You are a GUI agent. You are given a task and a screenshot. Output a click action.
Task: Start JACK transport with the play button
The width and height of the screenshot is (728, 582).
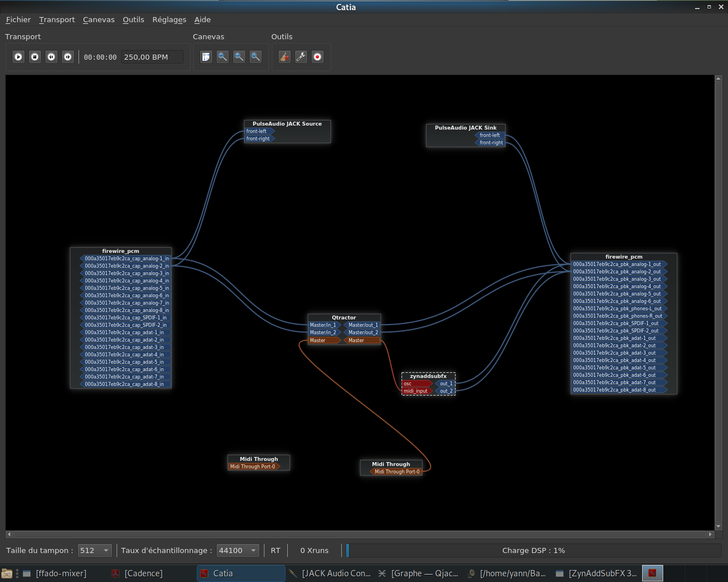18,57
